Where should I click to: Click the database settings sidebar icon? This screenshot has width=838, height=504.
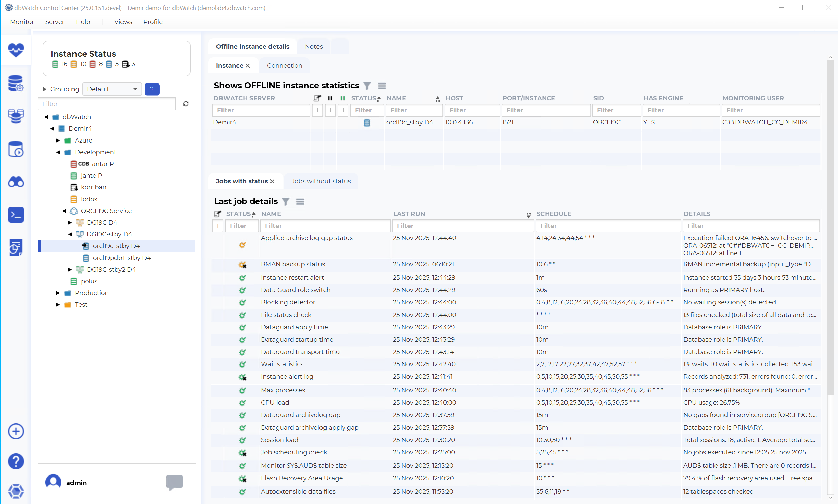click(16, 83)
